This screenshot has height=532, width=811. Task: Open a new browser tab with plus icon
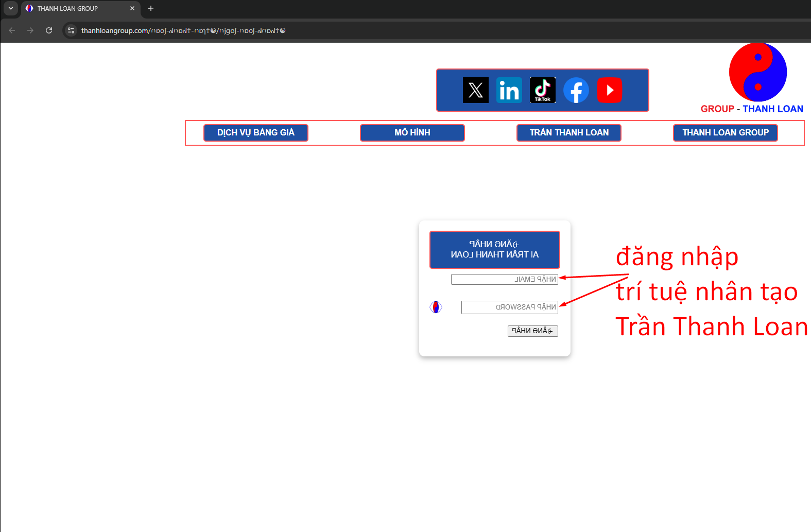151,8
